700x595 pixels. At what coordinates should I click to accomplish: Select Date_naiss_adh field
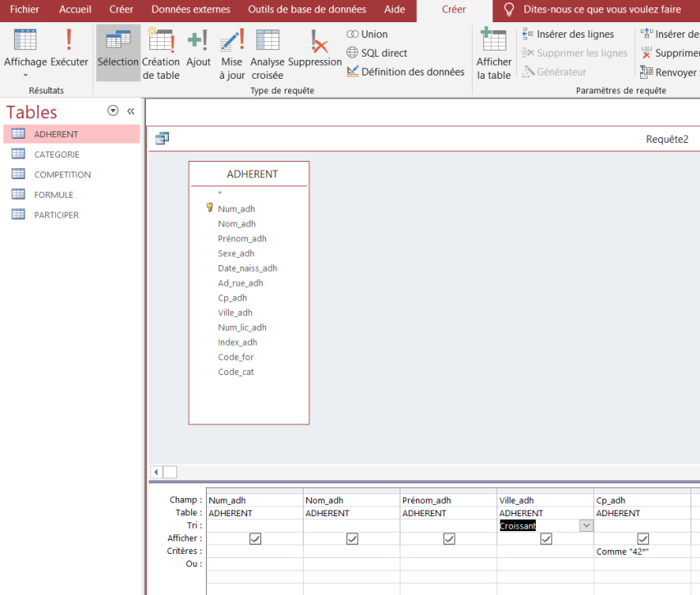[247, 268]
